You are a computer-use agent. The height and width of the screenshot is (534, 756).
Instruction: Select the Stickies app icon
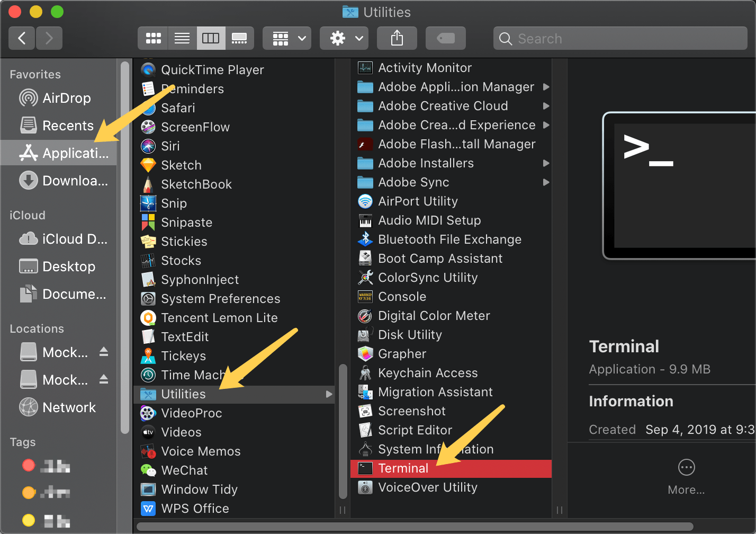148,242
